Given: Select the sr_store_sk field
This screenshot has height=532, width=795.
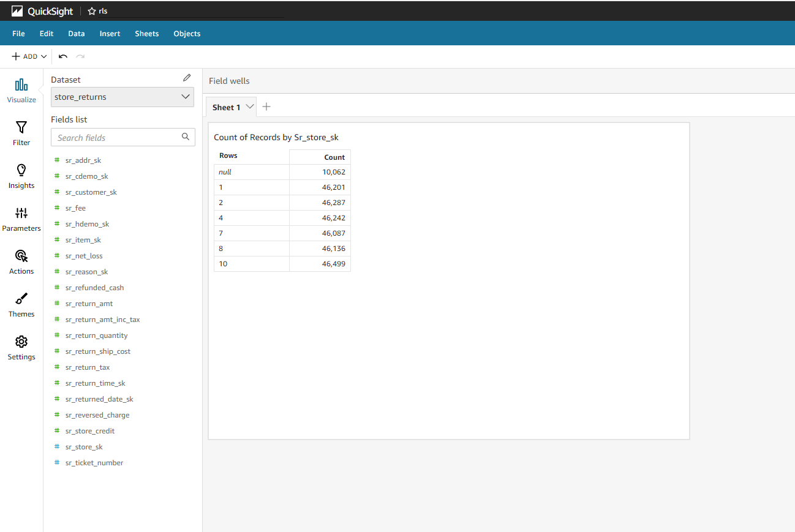Looking at the screenshot, I should coord(83,446).
